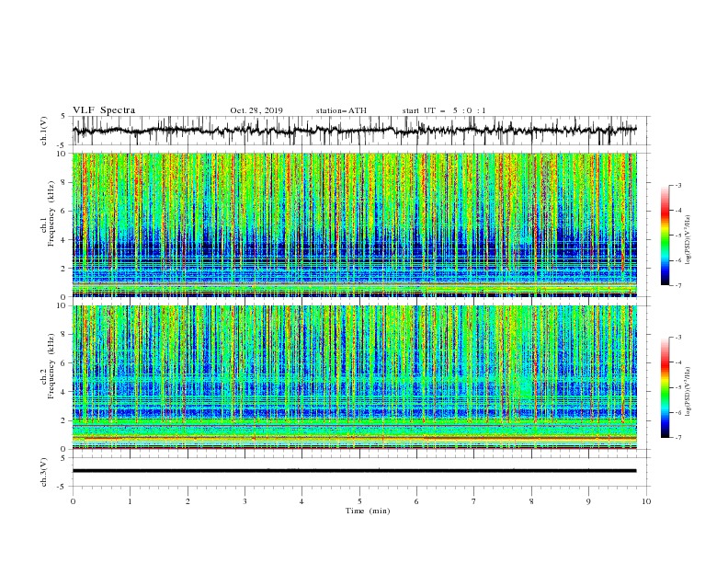This screenshot has height=563, width=728.
Task: Click the ch.1 voltage waveform trace
Action: (354, 131)
